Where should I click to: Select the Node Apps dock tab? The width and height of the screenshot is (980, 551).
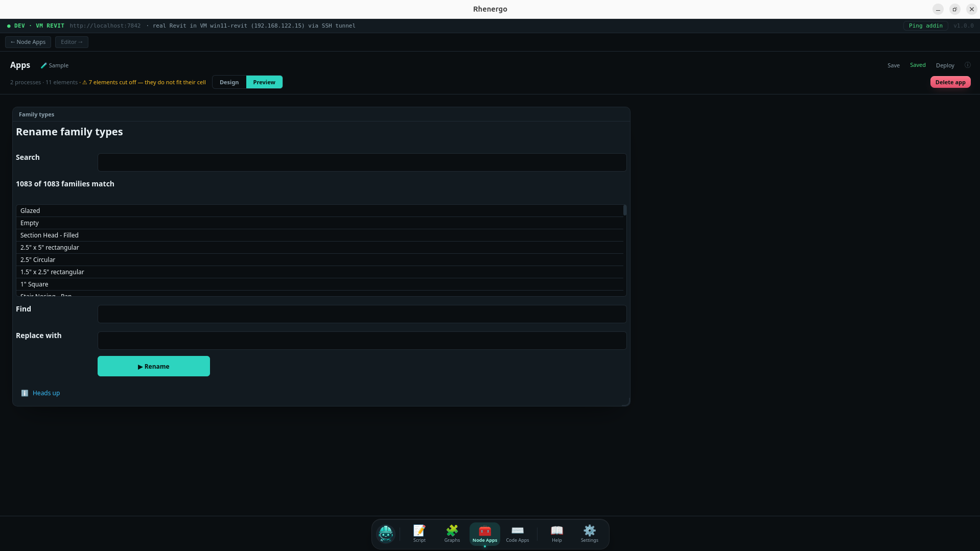tap(484, 534)
